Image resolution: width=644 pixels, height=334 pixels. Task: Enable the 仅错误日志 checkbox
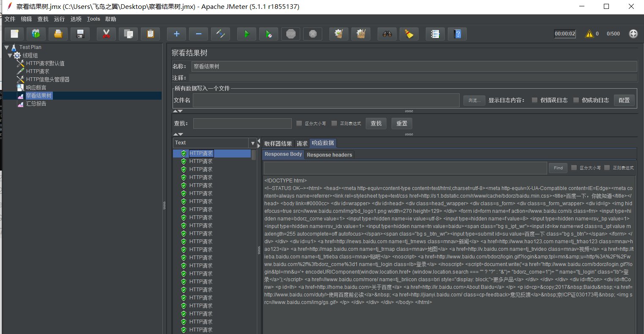tap(534, 100)
